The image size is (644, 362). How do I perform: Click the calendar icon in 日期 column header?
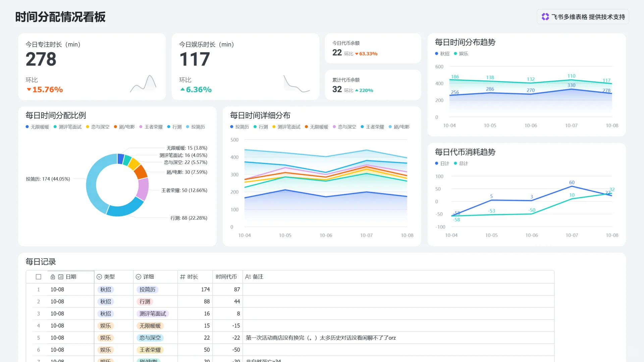[61, 277]
